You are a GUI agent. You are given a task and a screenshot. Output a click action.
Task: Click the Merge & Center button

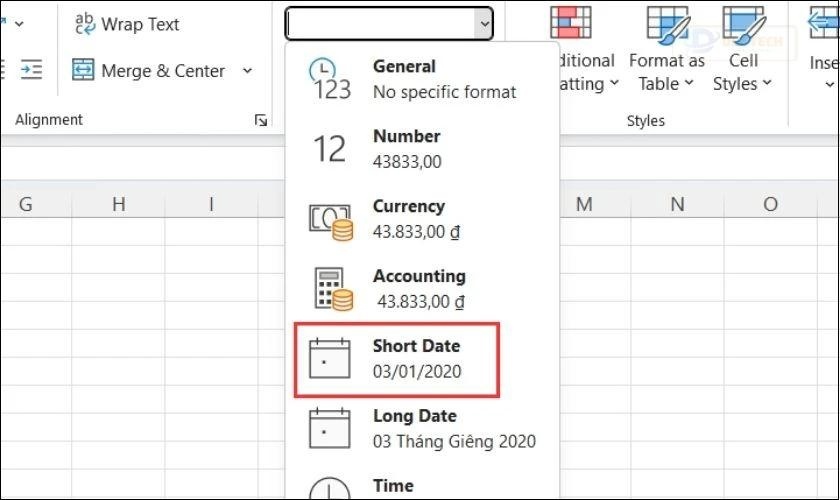[149, 71]
